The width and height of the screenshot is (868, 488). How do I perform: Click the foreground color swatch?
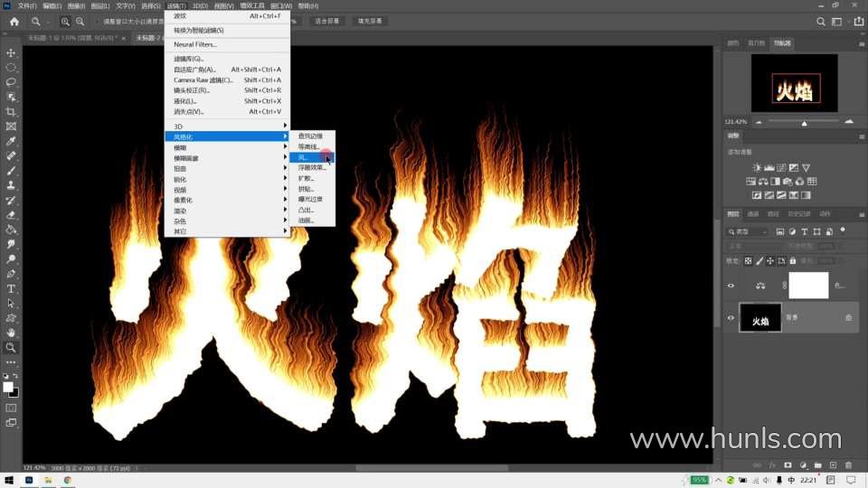click(8, 388)
